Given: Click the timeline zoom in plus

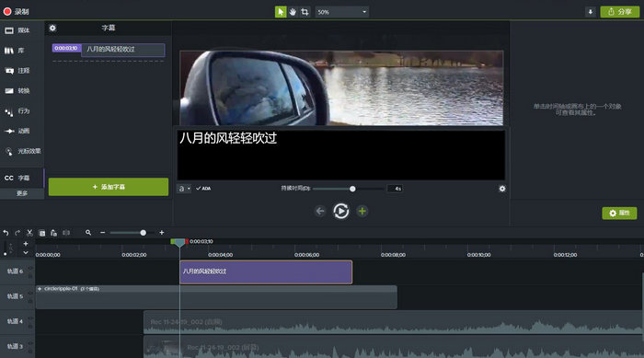Looking at the screenshot, I should pos(162,233).
